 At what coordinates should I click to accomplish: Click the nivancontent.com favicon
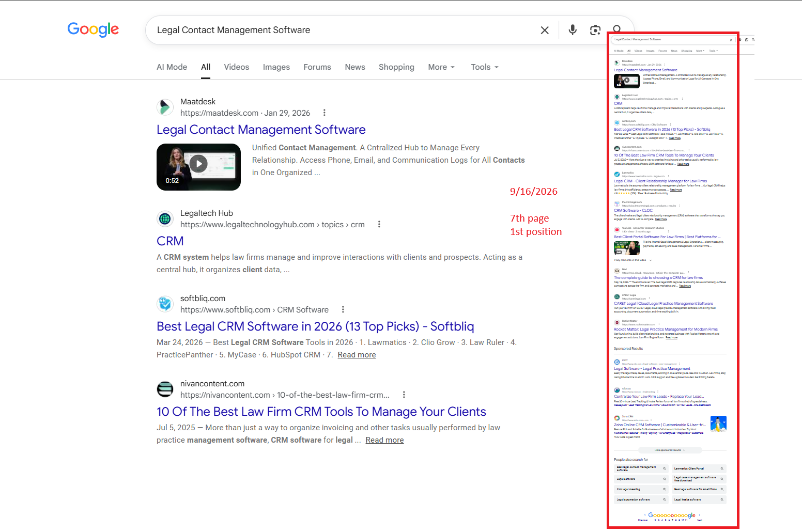point(165,389)
